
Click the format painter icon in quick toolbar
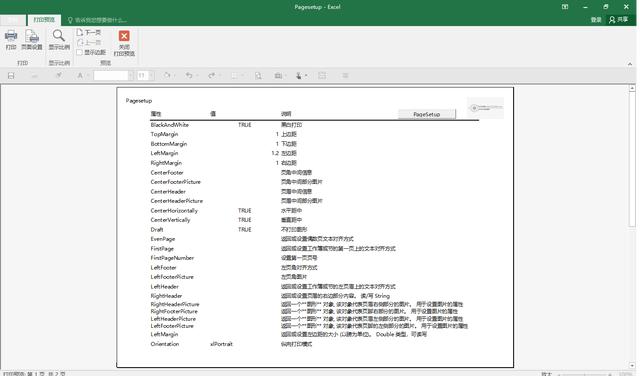click(59, 76)
